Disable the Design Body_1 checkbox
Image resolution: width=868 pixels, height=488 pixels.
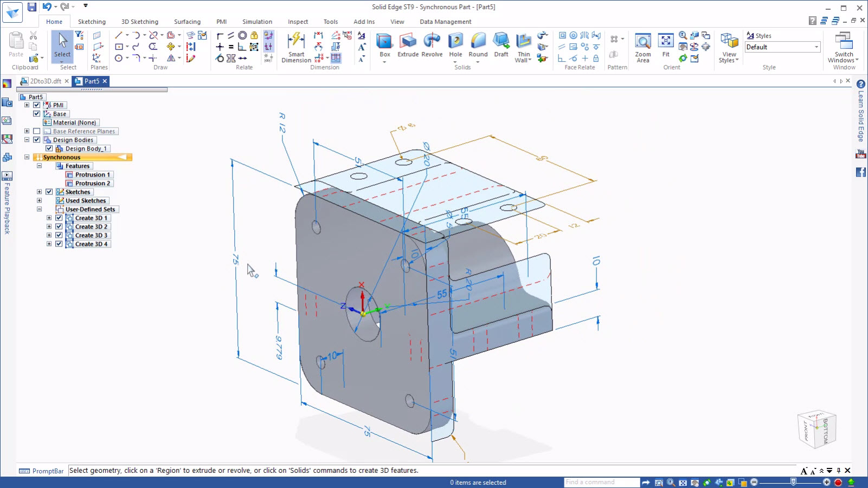pos(49,148)
